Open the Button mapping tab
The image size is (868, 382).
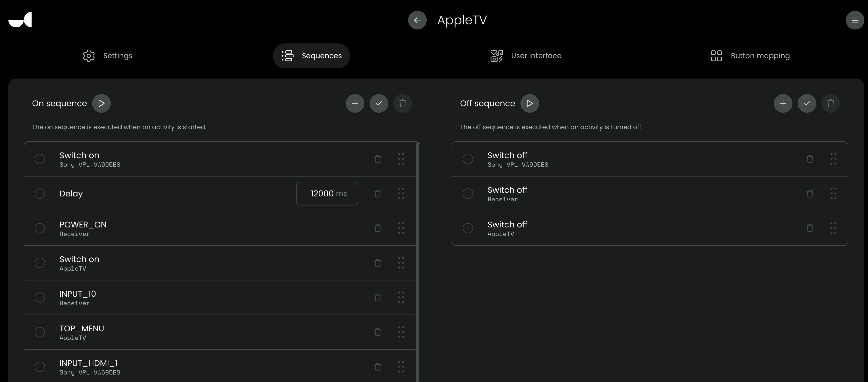pos(750,56)
